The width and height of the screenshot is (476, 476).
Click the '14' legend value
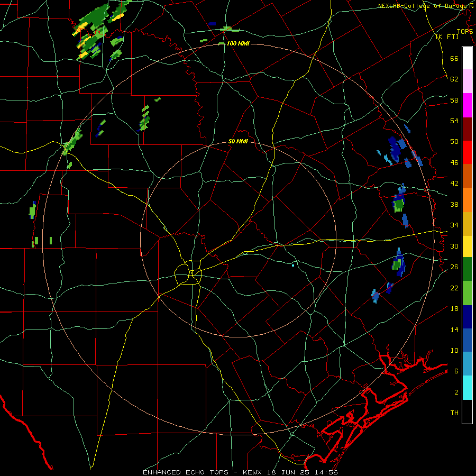click(x=454, y=329)
